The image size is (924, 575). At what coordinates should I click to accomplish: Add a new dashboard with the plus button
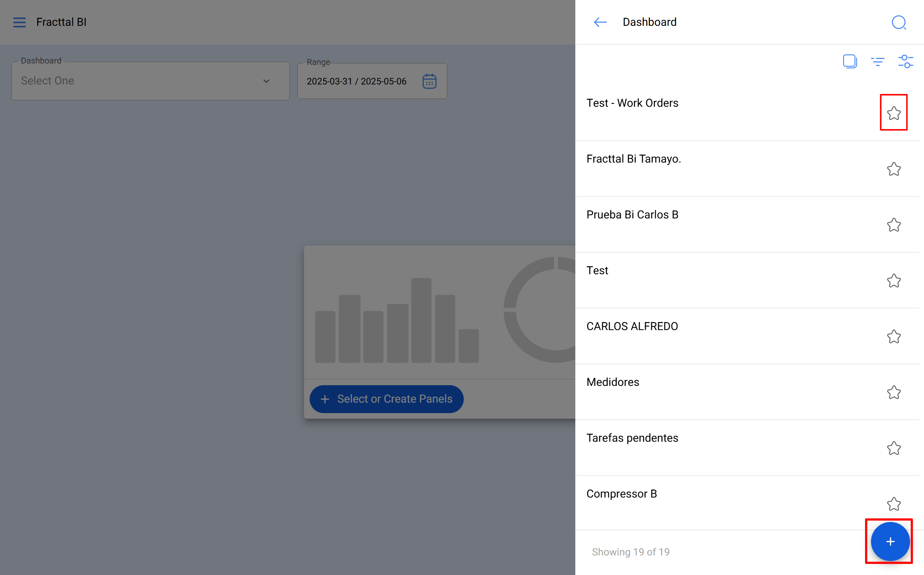pyautogui.click(x=890, y=542)
